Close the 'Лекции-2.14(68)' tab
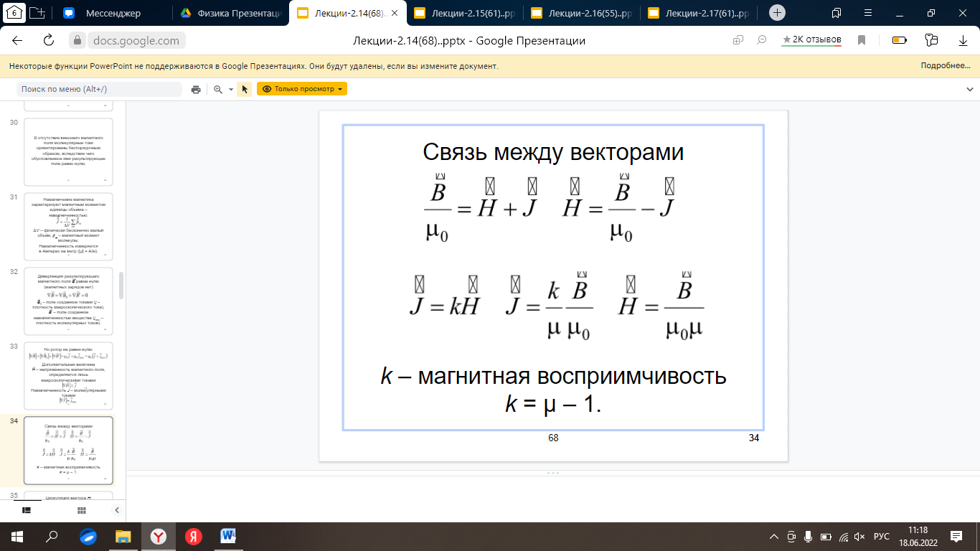The width and height of the screenshot is (980, 551). [395, 13]
